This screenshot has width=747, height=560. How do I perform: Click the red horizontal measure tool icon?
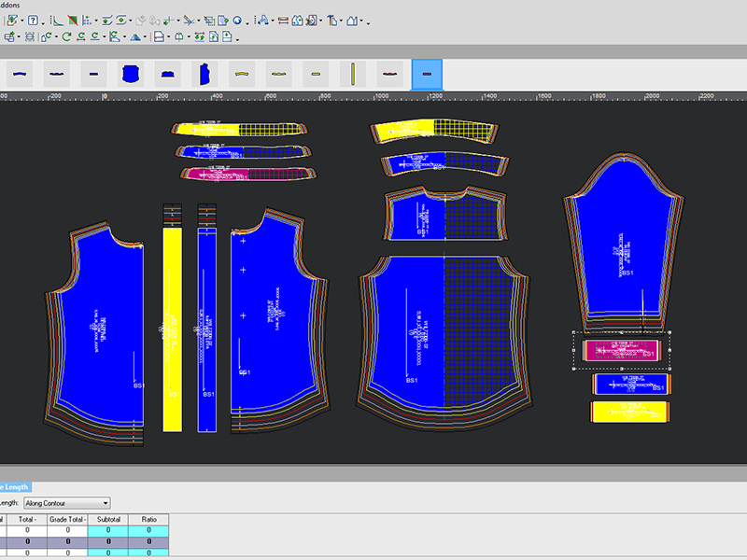tap(282, 20)
